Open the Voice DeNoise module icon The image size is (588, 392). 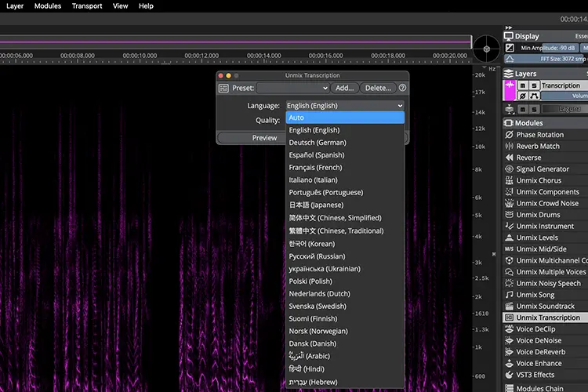click(x=509, y=340)
